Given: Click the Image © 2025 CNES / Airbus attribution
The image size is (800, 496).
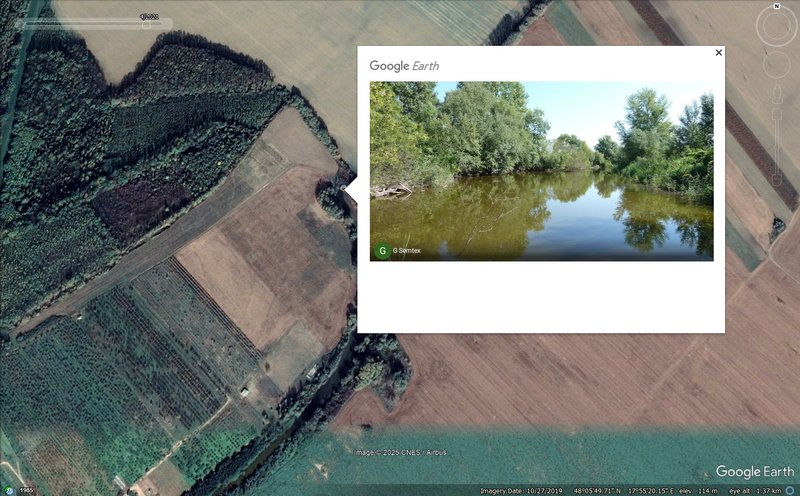Looking at the screenshot, I should (401, 452).
